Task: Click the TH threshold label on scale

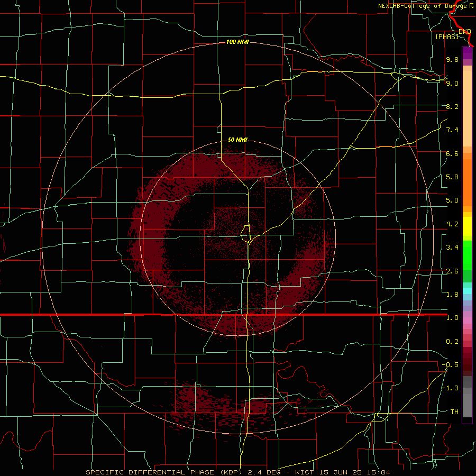Action: pyautogui.click(x=454, y=412)
